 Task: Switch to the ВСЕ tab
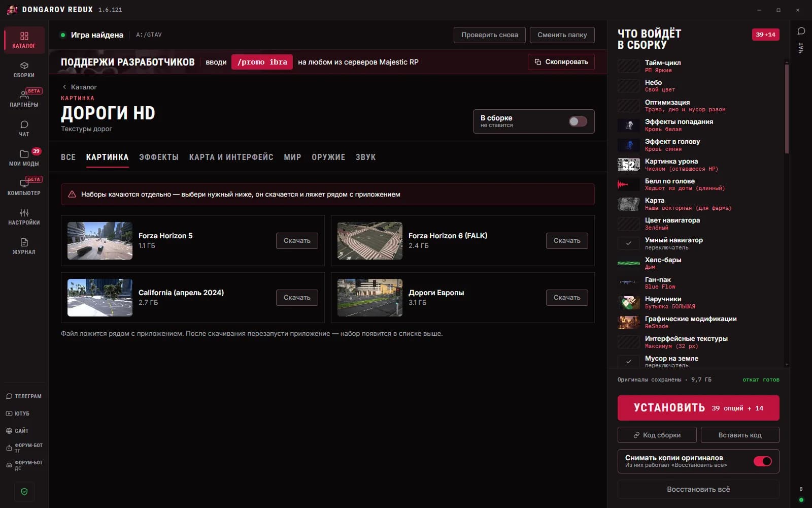click(68, 157)
